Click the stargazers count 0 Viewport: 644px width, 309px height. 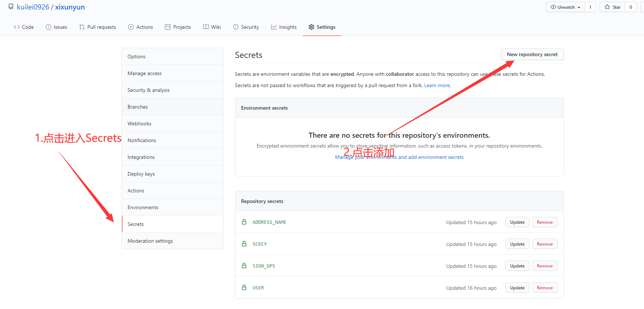click(x=631, y=7)
